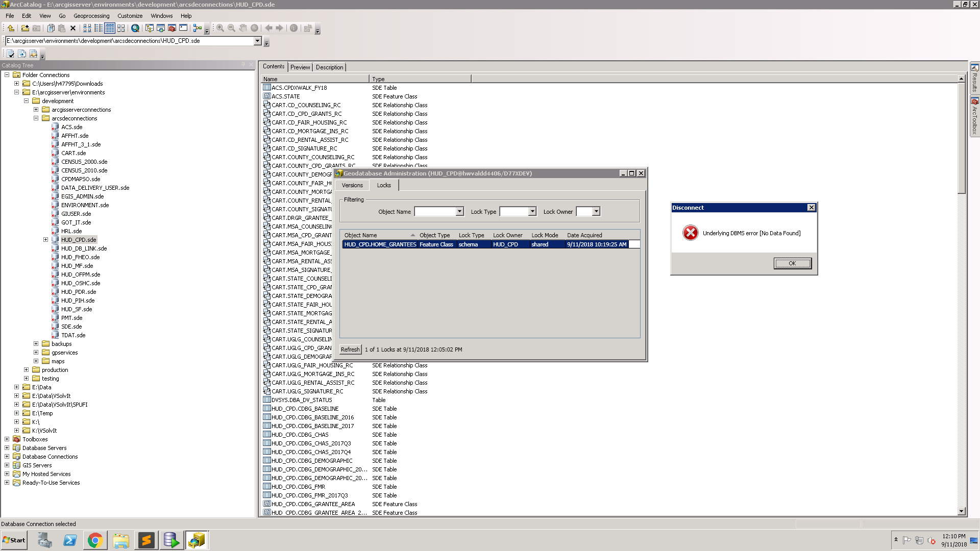The width and height of the screenshot is (980, 551).
Task: Click the system clock in the tray
Action: point(953,540)
